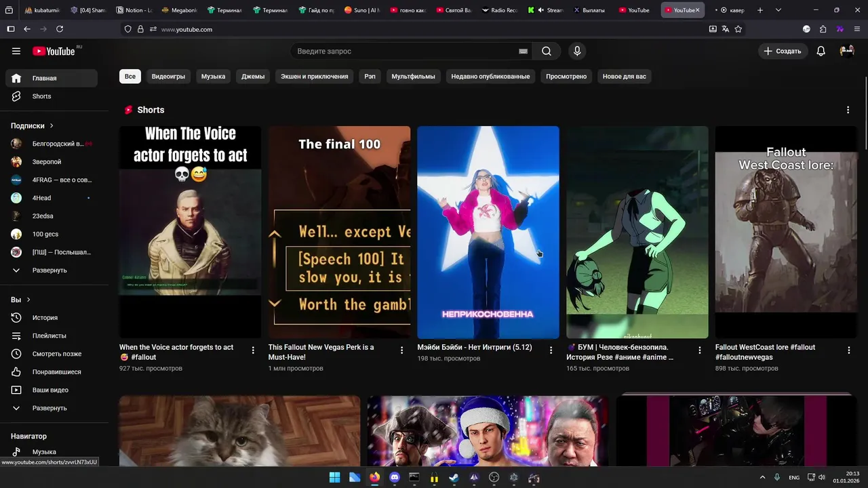Screen dimensions: 868x488
Task: Open the browser extensions puzzle icon
Action: tap(823, 29)
